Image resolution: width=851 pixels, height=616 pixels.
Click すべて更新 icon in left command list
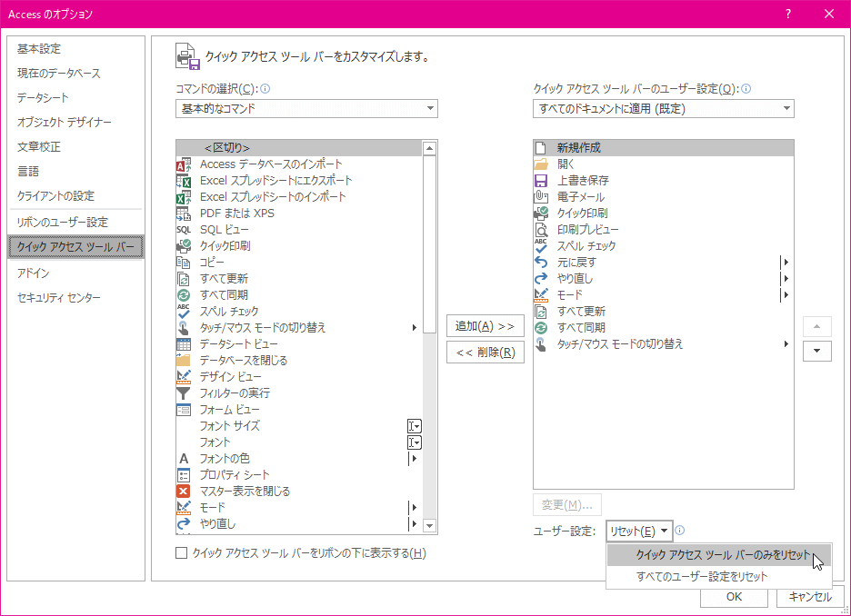[x=184, y=279]
